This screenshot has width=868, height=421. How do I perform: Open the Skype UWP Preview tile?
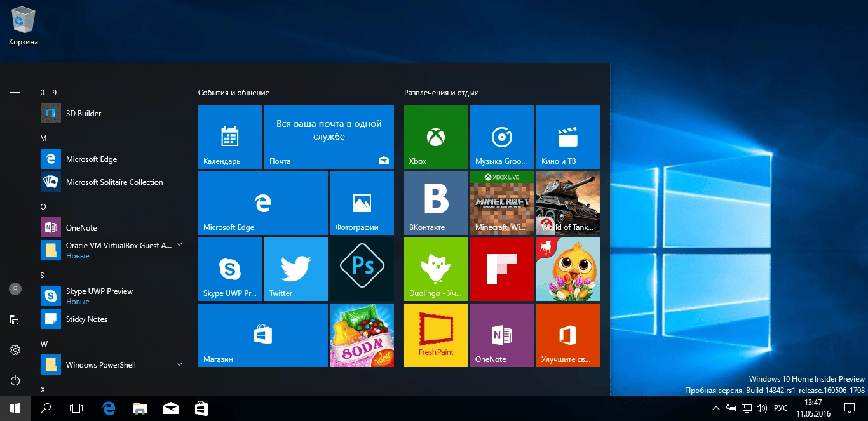coord(230,269)
